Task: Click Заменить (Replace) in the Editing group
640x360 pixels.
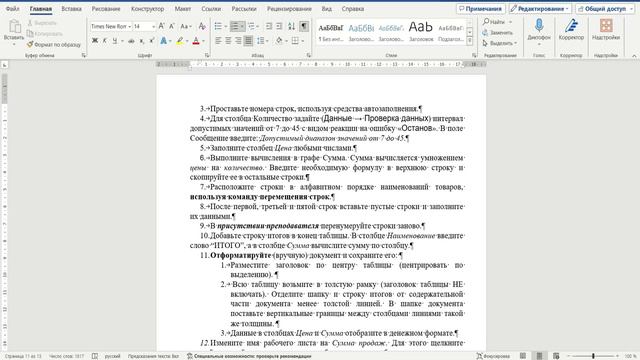Action: point(498,32)
